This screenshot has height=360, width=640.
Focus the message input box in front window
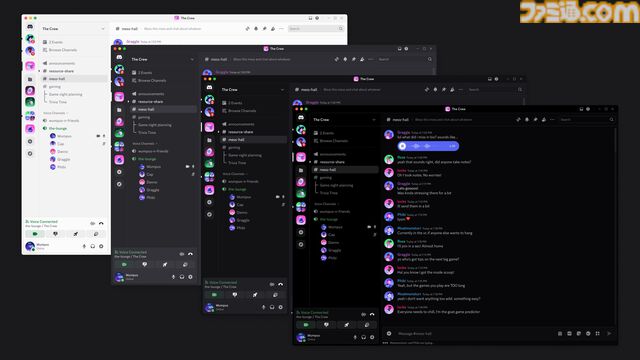tap(473, 333)
